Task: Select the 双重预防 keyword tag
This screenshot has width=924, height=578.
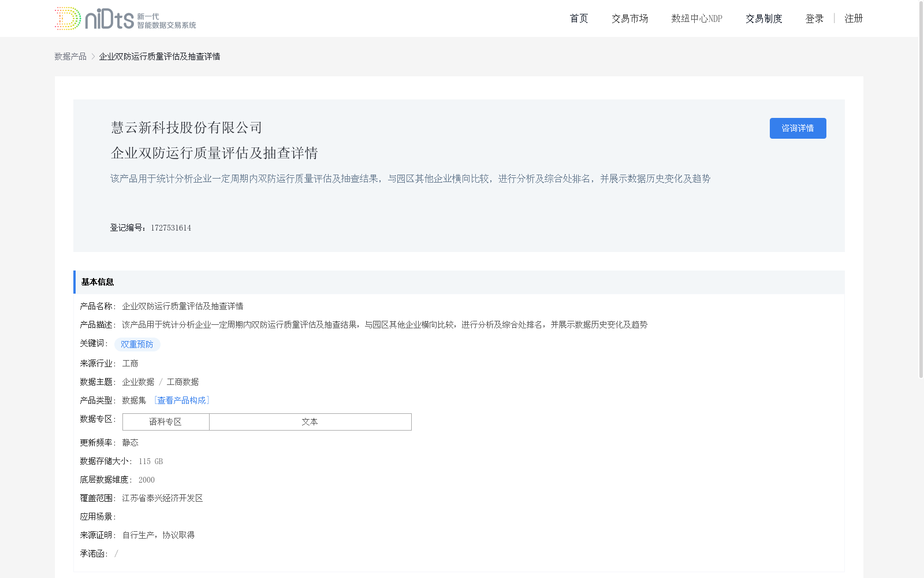Action: [x=137, y=344]
